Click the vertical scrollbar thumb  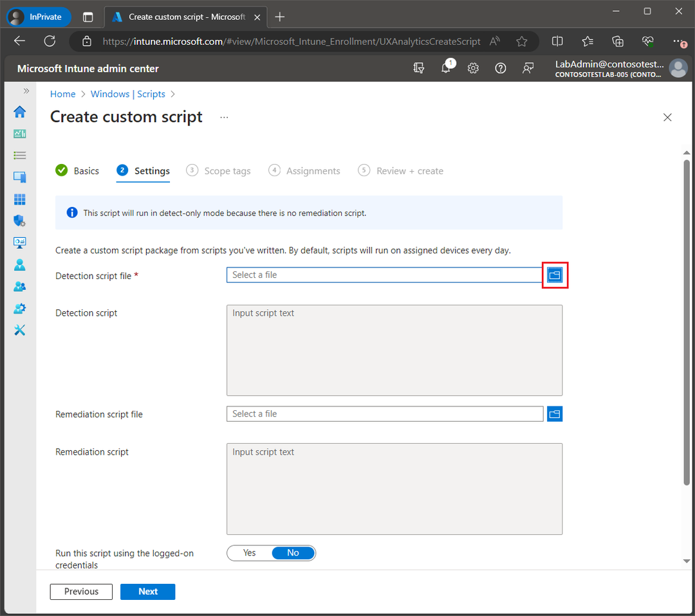[x=687, y=322]
